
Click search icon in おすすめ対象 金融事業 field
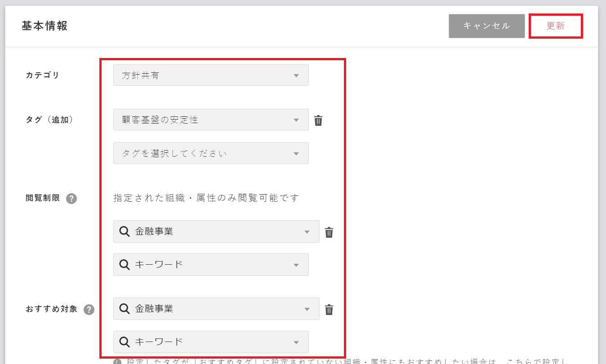125,309
